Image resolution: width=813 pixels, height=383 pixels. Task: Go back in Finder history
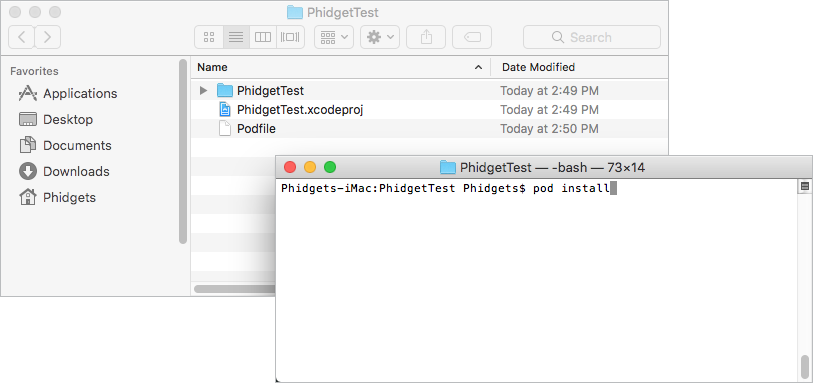pyautogui.click(x=22, y=37)
